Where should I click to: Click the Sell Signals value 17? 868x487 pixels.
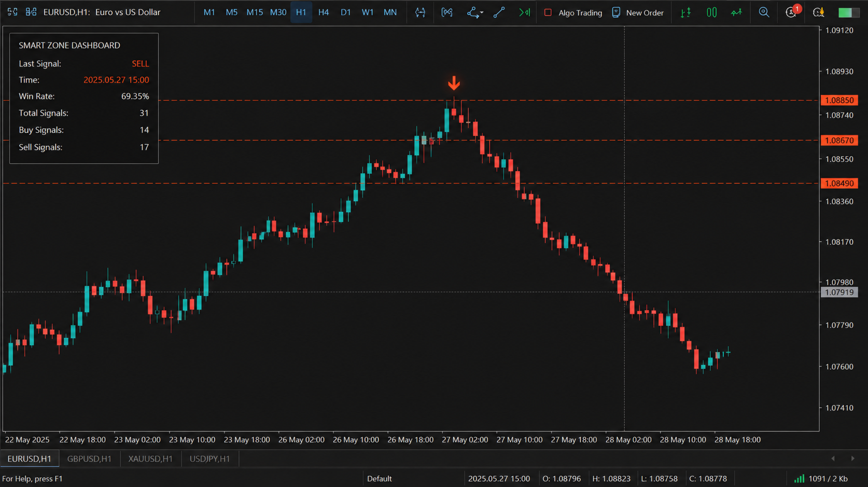[144, 147]
